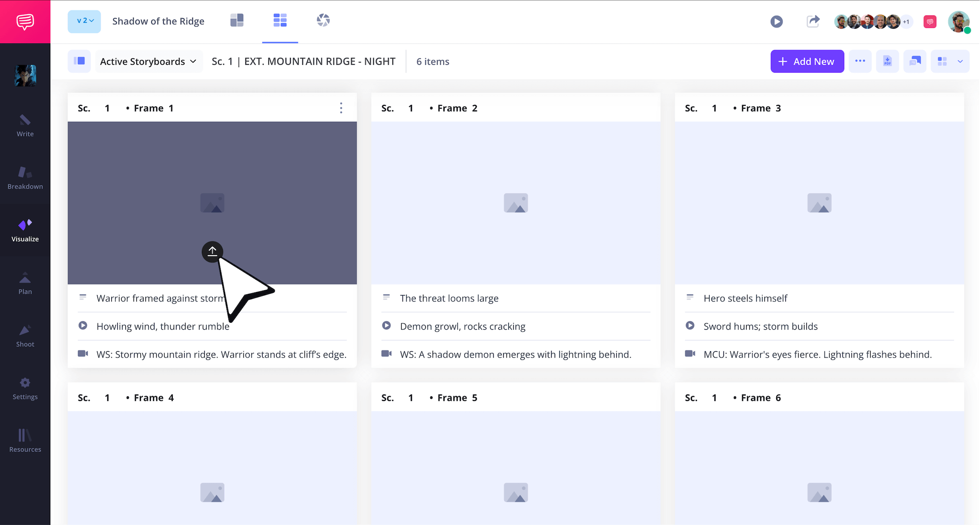Export the storyboard as PDF

[887, 61]
